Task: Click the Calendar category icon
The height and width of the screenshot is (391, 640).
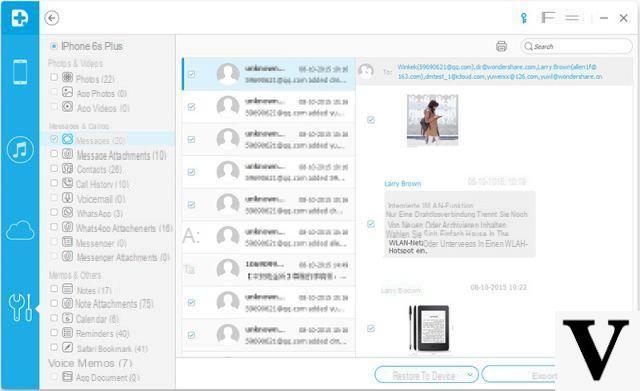Action: pyautogui.click(x=67, y=318)
